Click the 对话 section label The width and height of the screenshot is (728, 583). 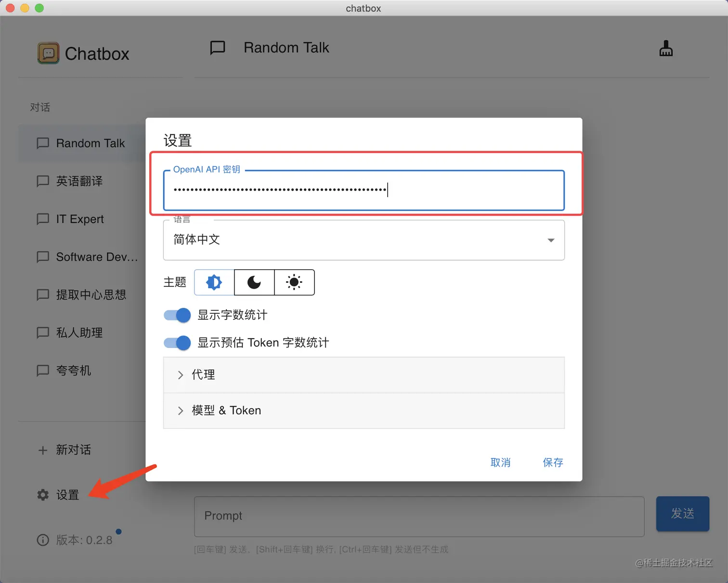click(40, 107)
